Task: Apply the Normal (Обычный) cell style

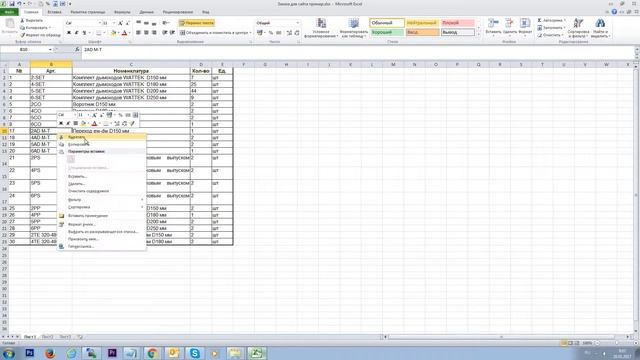Action: pyautogui.click(x=387, y=23)
